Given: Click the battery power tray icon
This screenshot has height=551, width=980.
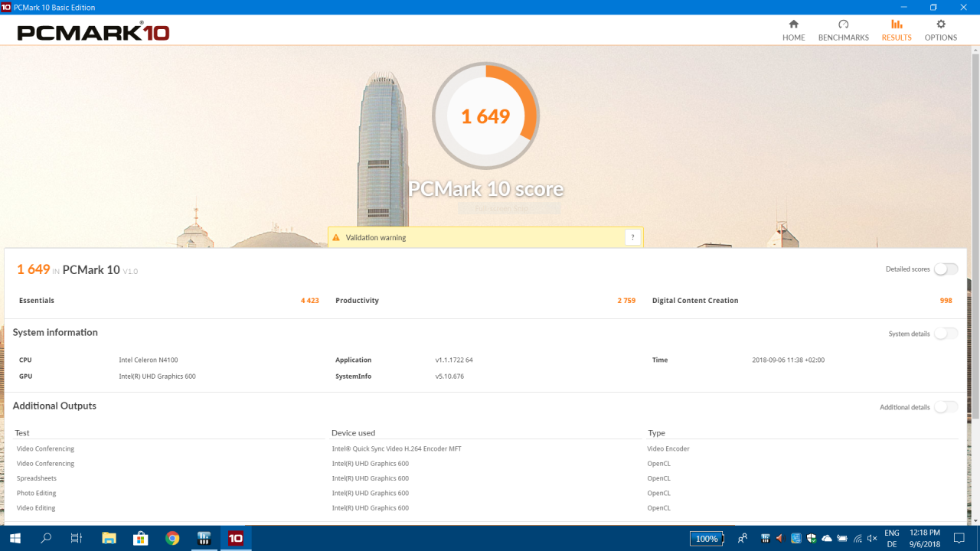Looking at the screenshot, I should point(842,538).
